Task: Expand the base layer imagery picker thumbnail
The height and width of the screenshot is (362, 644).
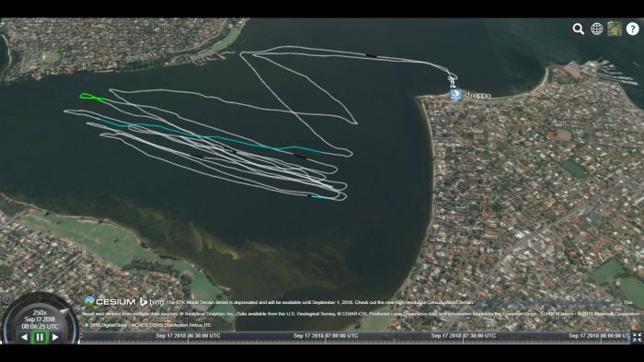Action: point(615,29)
